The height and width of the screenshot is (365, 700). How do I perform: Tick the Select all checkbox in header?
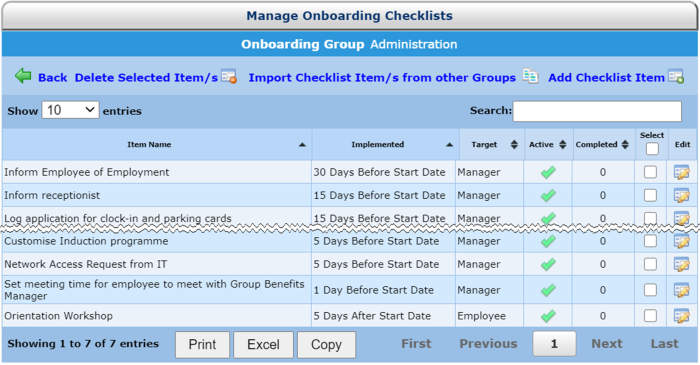pyautogui.click(x=652, y=149)
